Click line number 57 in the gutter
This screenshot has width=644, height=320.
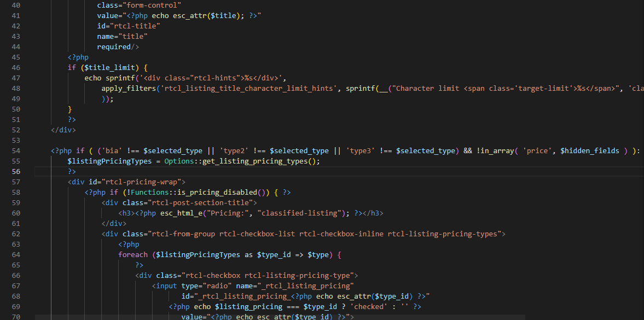click(x=16, y=182)
